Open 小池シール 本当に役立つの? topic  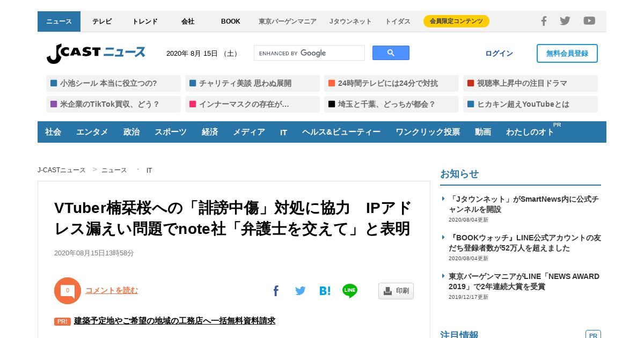(x=113, y=83)
